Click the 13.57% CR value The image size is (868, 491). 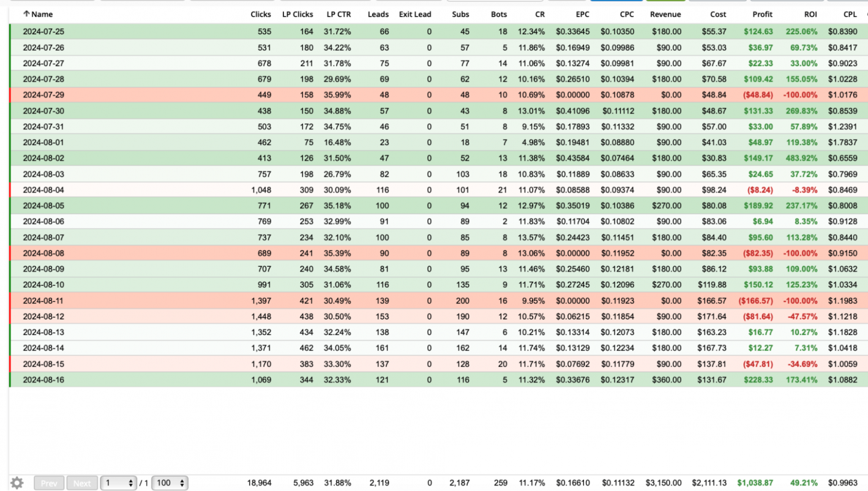coord(531,238)
